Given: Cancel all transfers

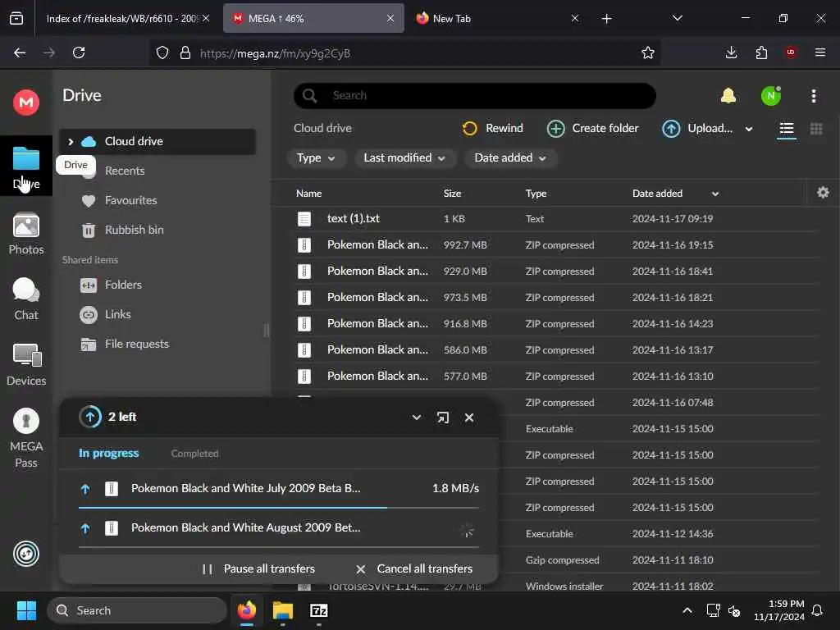Looking at the screenshot, I should click(x=414, y=569).
